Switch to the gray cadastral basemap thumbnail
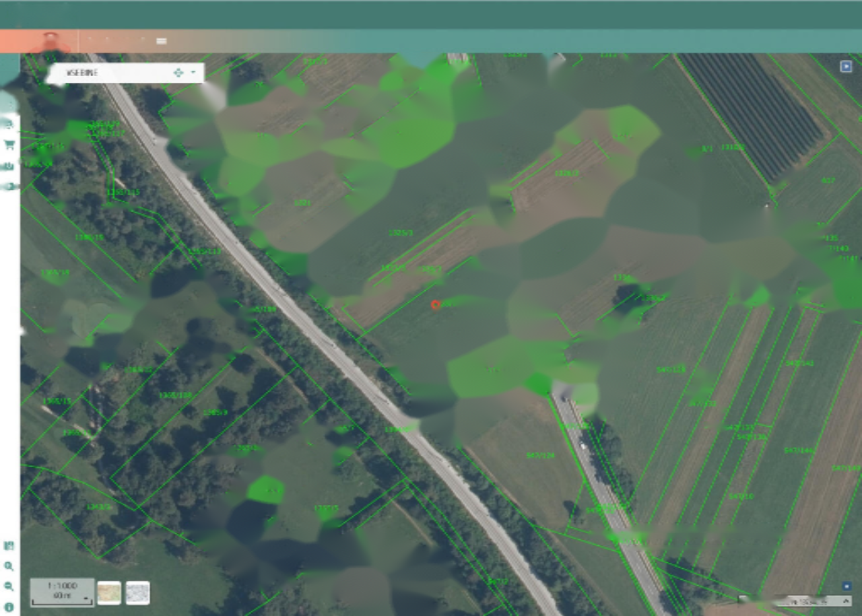The image size is (862, 616). pyautogui.click(x=137, y=592)
